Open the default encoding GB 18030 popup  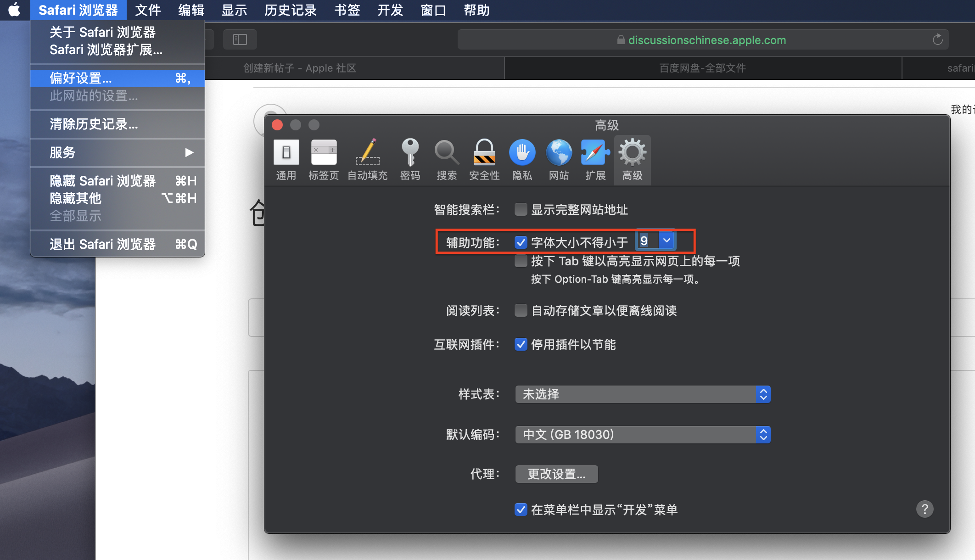pos(643,435)
